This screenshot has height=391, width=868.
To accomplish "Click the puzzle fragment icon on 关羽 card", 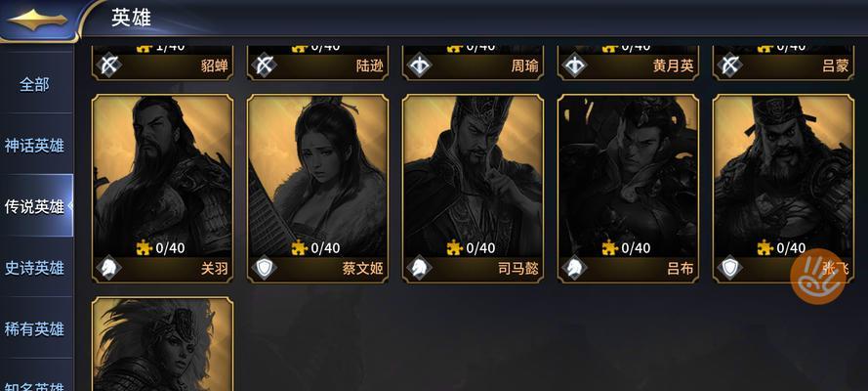I will 144,247.
